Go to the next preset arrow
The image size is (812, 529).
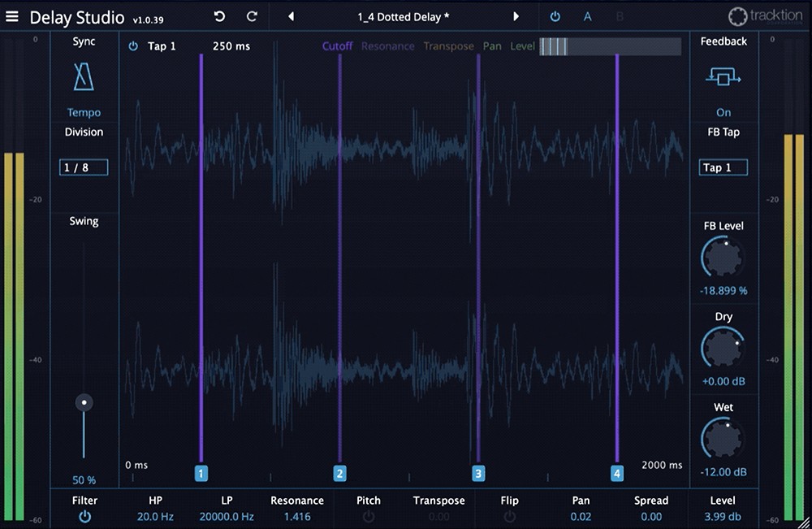point(515,16)
